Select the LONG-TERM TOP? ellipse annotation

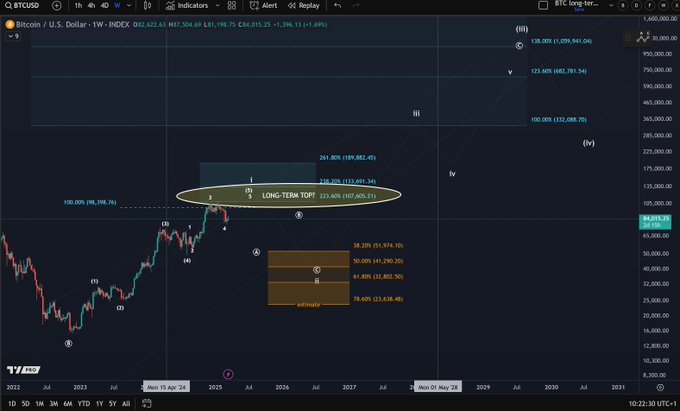[288, 196]
